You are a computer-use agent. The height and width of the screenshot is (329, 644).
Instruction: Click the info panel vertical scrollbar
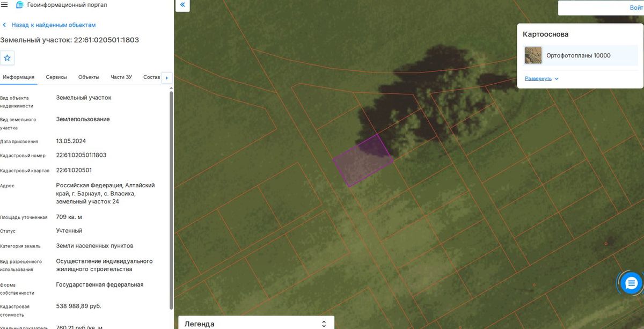click(171, 200)
